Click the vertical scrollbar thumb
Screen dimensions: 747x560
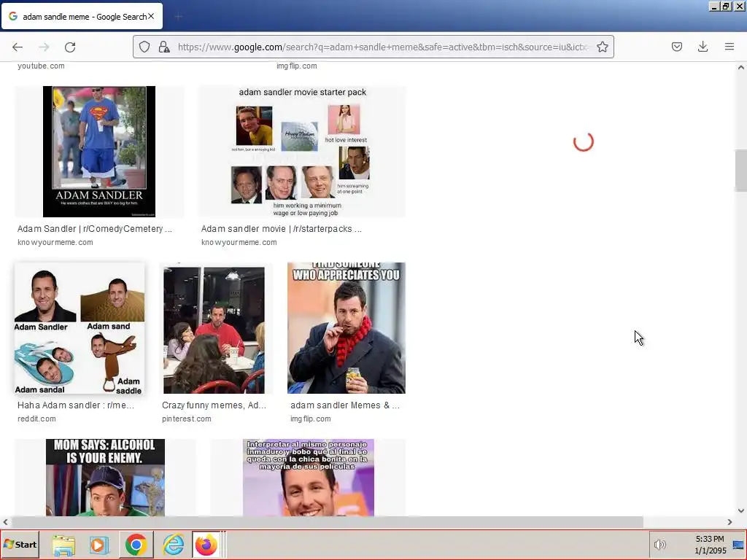pyautogui.click(x=740, y=171)
